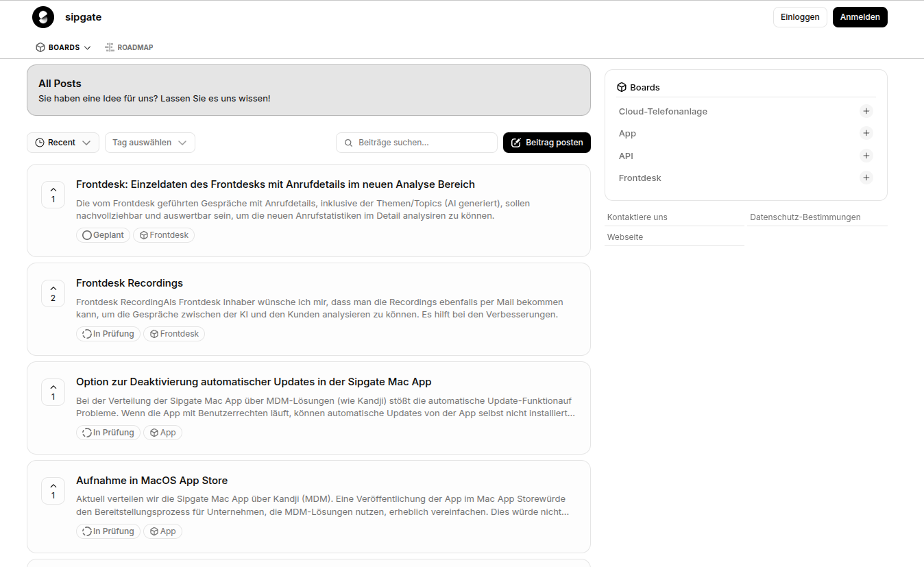Viewport: 924px width, 567px height.
Task: Click the Beitrag posten button
Action: 547,143
